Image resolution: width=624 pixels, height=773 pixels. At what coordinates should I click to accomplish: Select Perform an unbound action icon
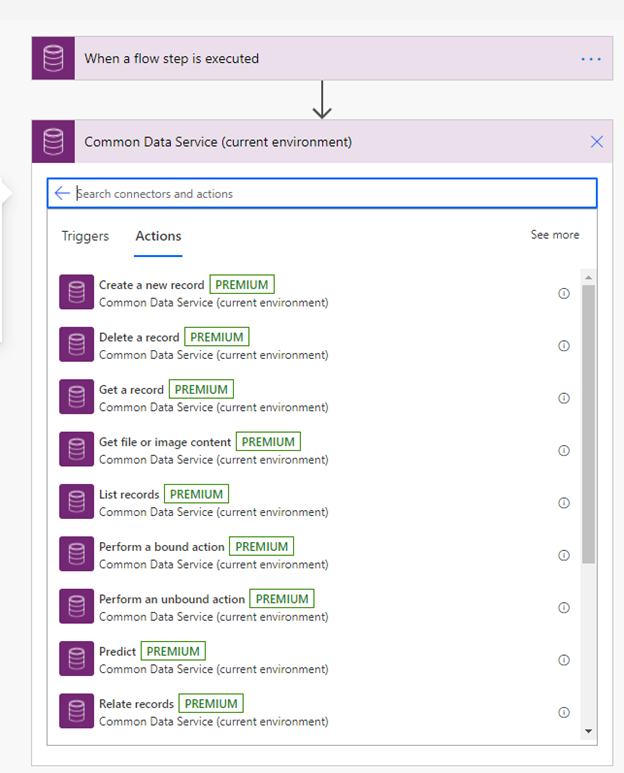point(76,606)
